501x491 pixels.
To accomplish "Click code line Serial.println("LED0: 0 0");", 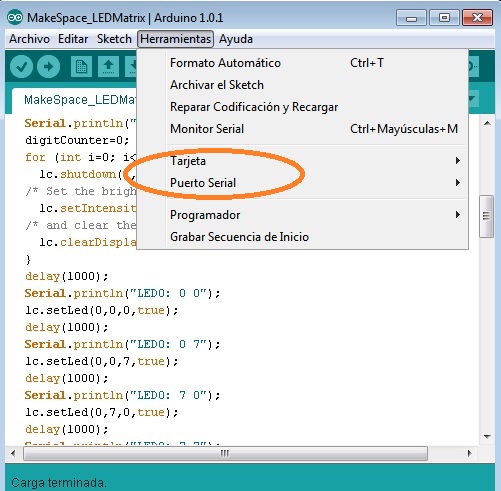I will pyautogui.click(x=122, y=293).
